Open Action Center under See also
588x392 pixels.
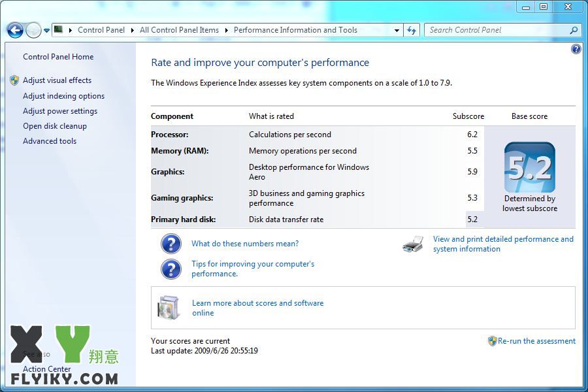[x=47, y=369]
